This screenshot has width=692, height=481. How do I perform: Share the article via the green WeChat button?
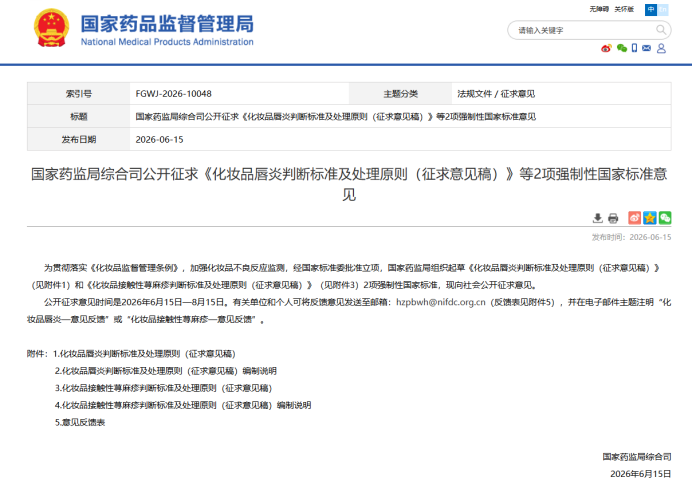pyautogui.click(x=665, y=218)
